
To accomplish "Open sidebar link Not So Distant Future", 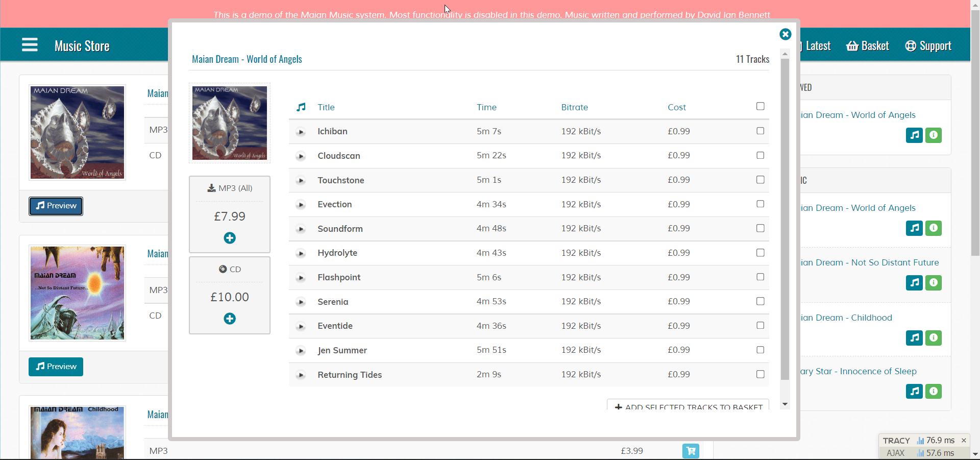I will click(x=870, y=262).
